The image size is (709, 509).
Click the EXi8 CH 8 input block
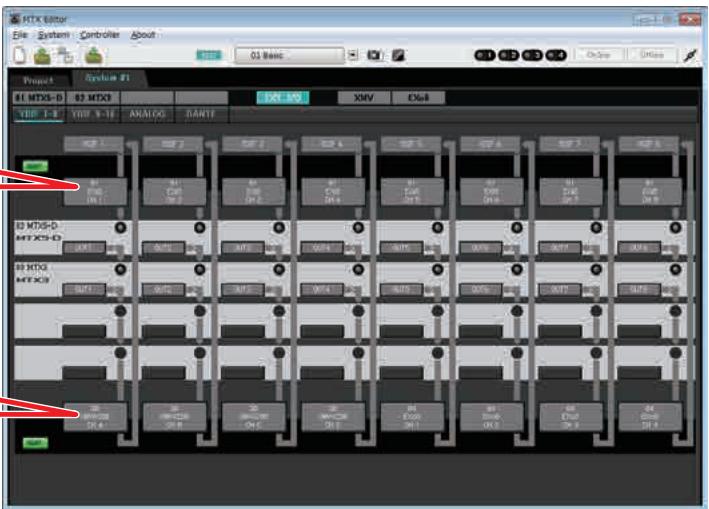[650, 192]
